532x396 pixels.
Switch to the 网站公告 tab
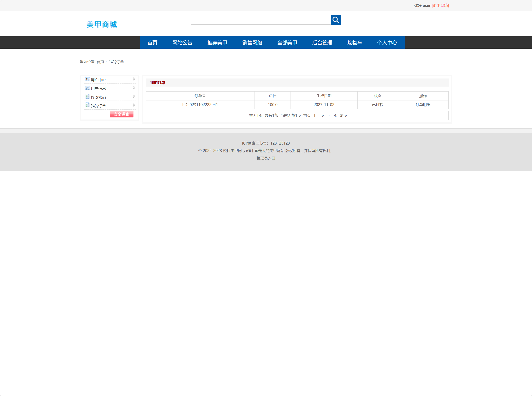182,42
